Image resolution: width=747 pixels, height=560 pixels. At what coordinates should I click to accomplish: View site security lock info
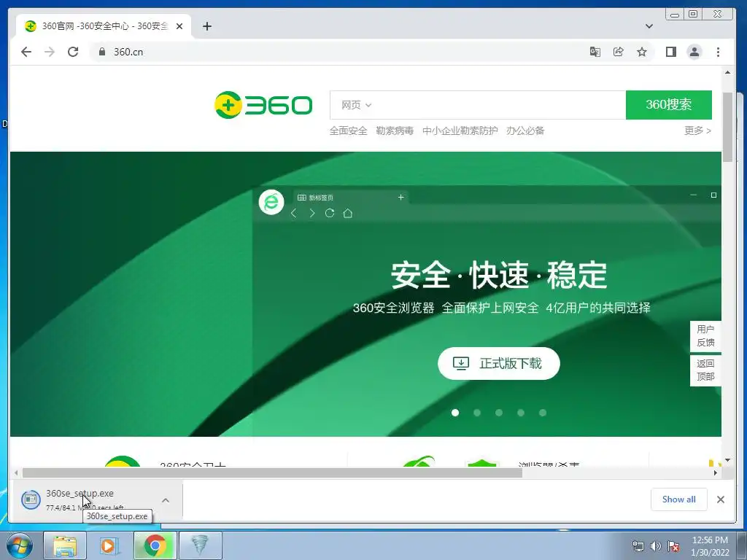(x=101, y=52)
